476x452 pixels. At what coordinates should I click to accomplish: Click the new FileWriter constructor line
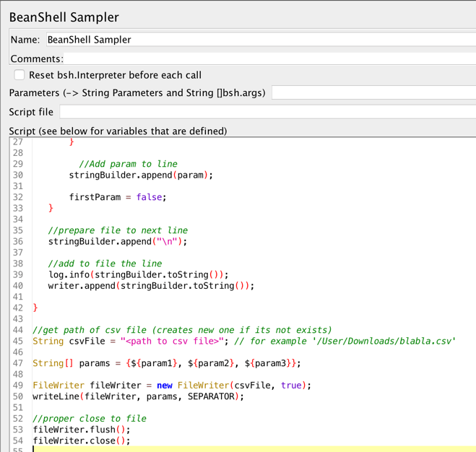(x=171, y=386)
